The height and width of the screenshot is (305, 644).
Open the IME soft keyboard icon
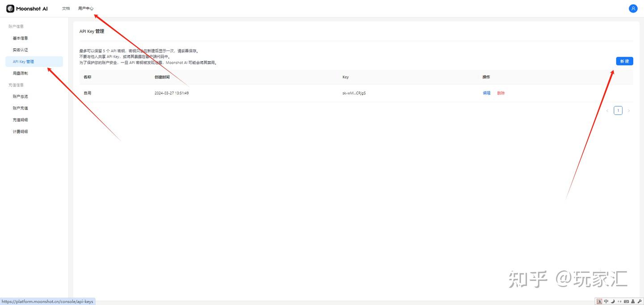[626, 301]
